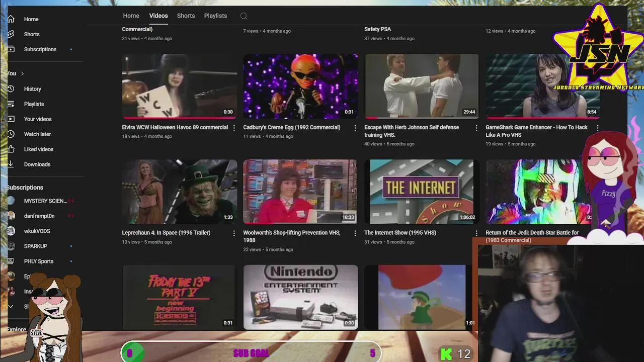
Task: Open options menu for Elvira WCW commercial
Action: (x=234, y=128)
